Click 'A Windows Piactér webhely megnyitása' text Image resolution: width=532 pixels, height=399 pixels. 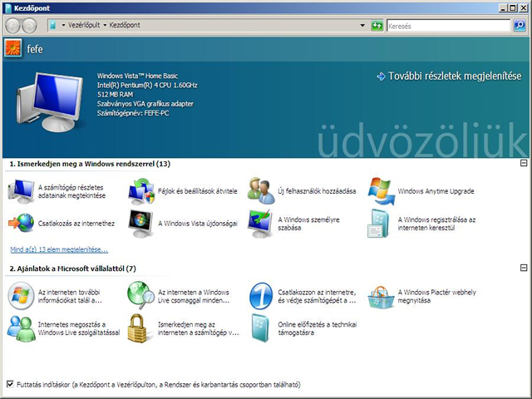[x=436, y=296]
